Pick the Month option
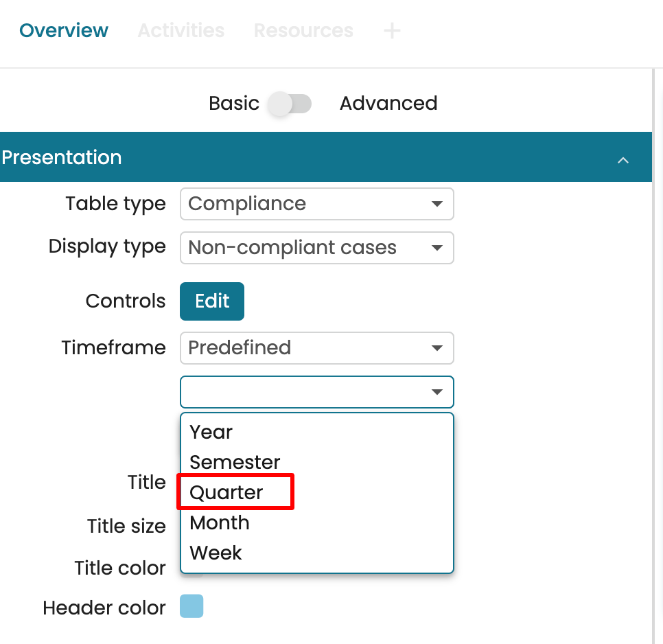Screen dimensions: 663x644 tap(220, 523)
